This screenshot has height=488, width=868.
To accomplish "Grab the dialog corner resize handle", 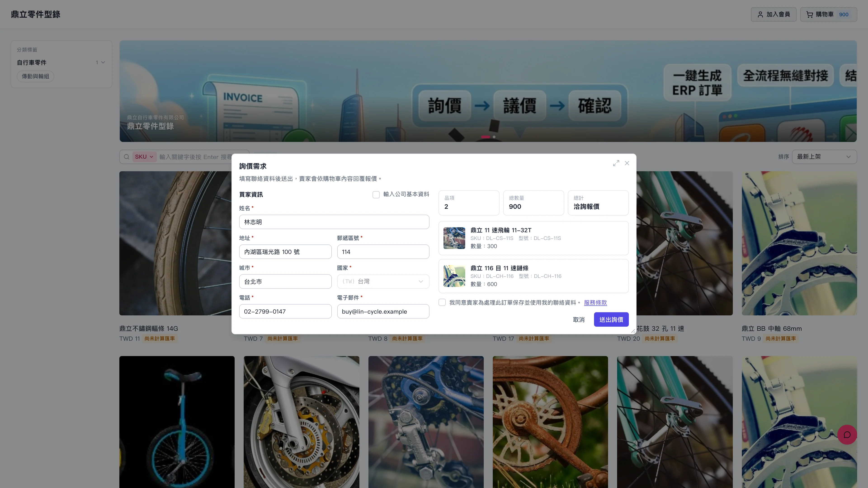I will [633, 331].
